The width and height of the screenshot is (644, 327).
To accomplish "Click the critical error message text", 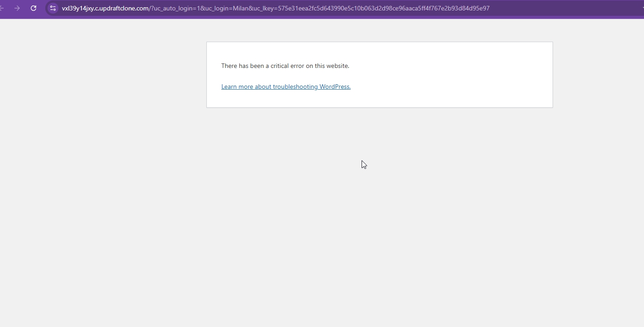I will 285,66.
